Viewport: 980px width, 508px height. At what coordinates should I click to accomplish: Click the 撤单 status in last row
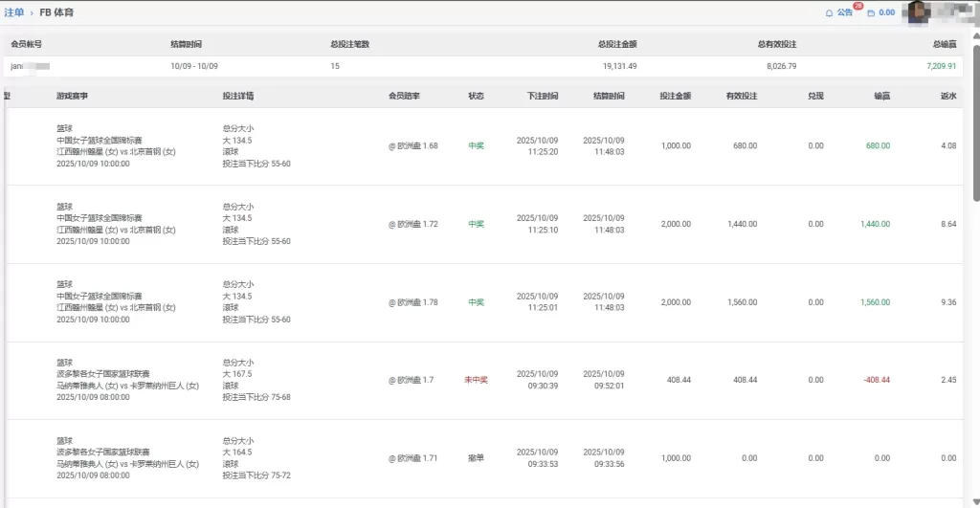[476, 458]
